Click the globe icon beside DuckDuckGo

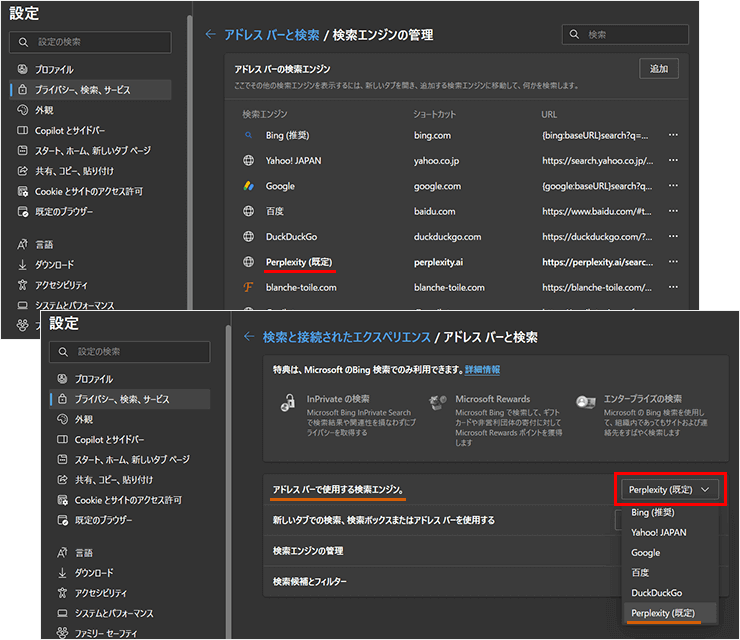click(248, 236)
